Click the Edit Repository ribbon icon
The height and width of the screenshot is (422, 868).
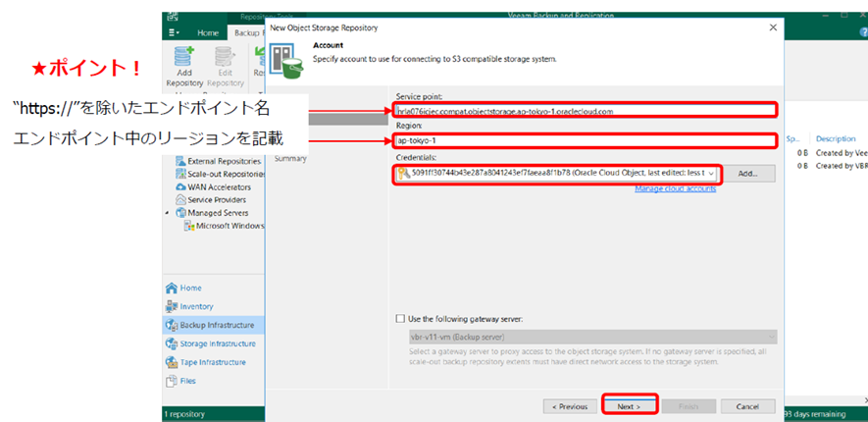click(223, 57)
